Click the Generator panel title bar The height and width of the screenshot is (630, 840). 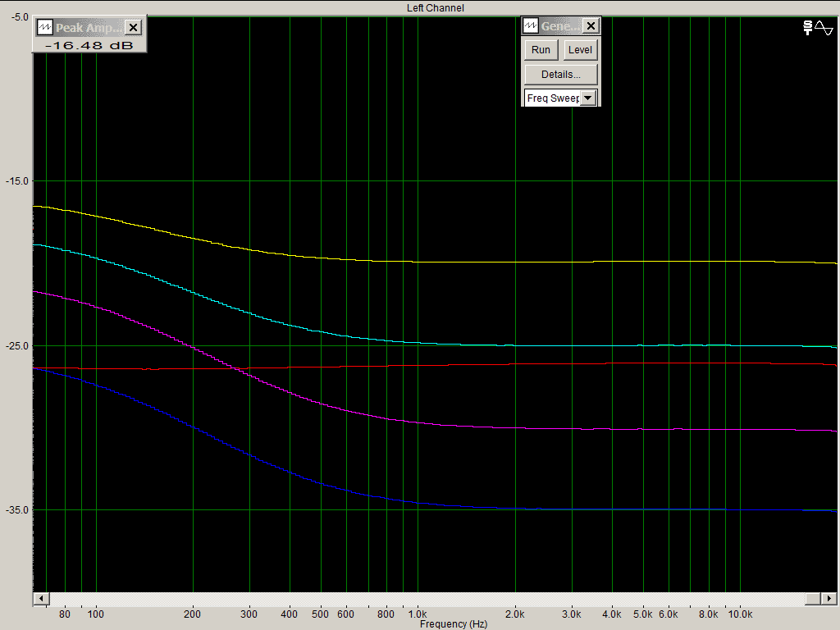559,26
